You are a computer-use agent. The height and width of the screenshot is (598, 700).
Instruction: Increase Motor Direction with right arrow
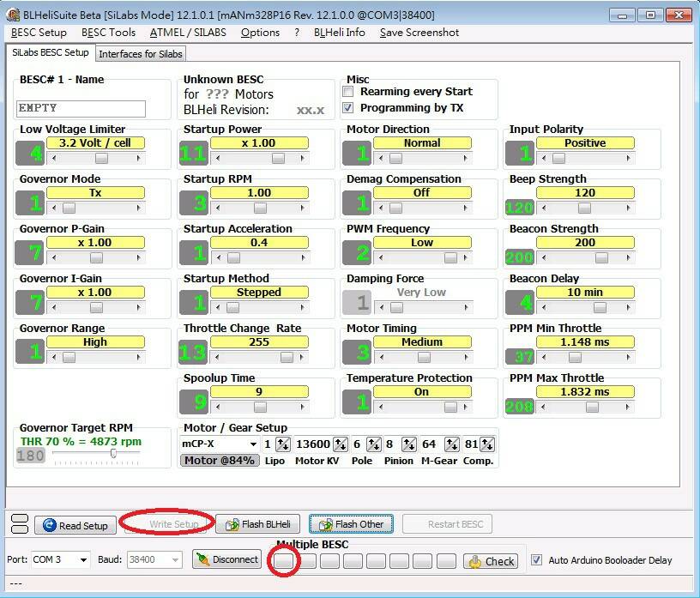coord(466,158)
